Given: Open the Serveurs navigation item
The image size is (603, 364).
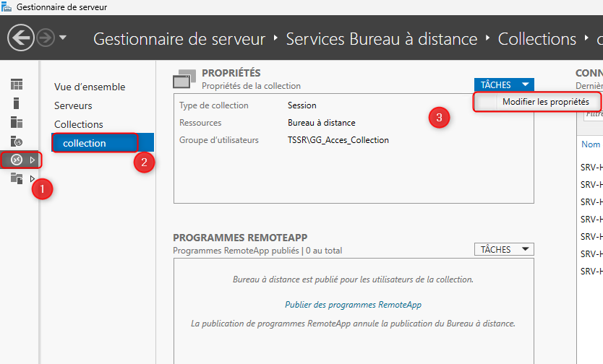Looking at the screenshot, I should click(x=73, y=105).
